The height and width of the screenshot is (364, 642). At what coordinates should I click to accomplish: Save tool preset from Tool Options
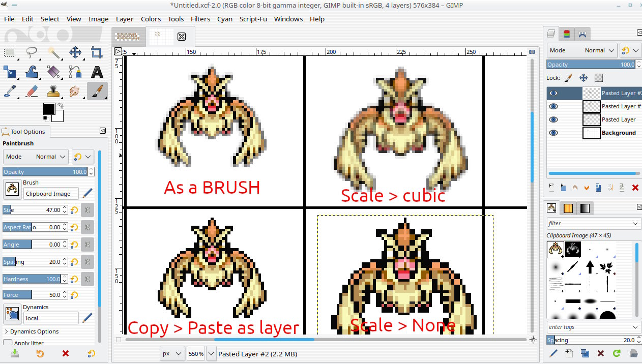point(15,354)
